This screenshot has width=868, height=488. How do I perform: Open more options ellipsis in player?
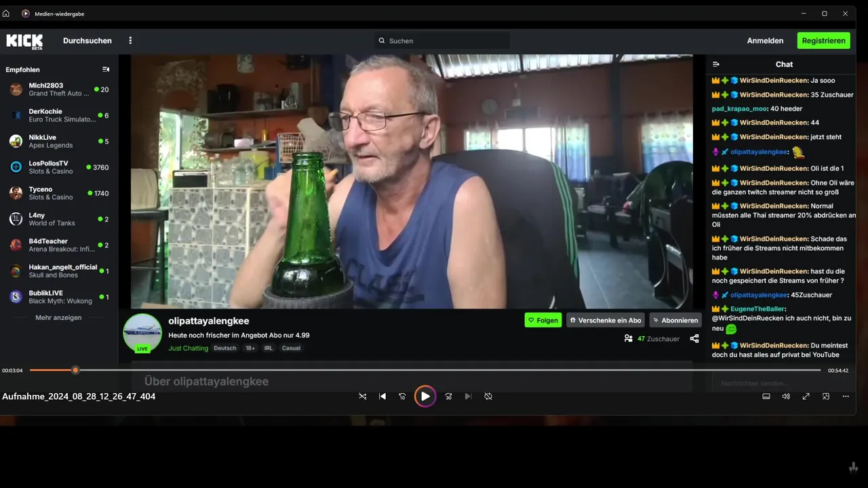pos(846,396)
